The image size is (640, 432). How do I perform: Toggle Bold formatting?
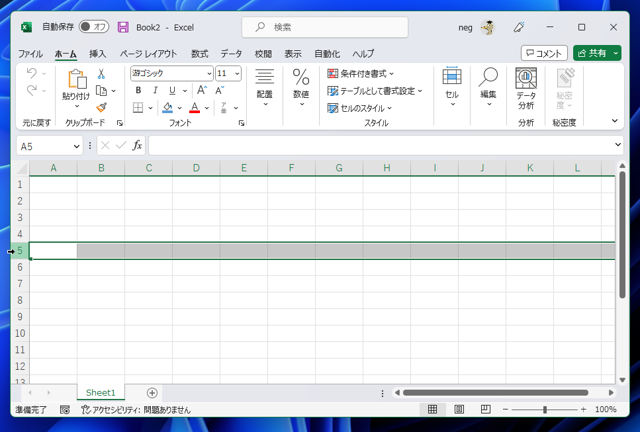(x=138, y=90)
